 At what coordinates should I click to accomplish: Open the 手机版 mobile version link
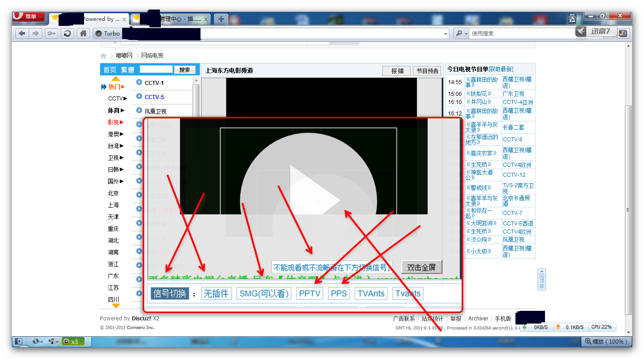503,319
